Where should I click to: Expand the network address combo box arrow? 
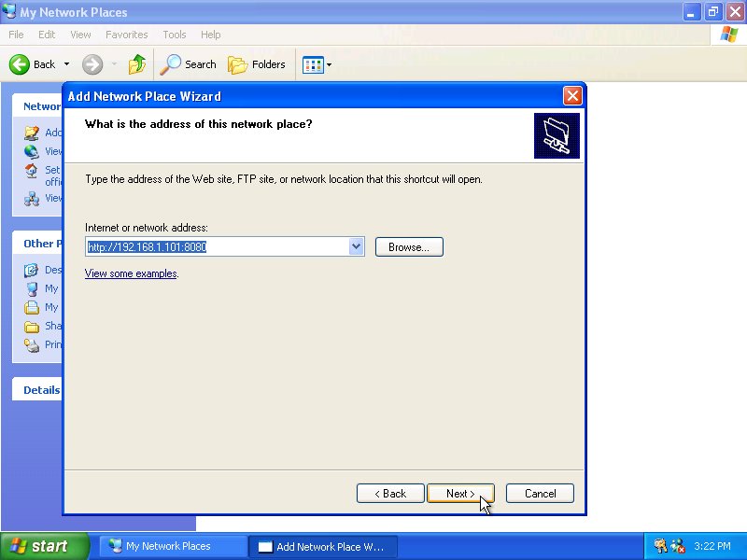click(x=356, y=246)
